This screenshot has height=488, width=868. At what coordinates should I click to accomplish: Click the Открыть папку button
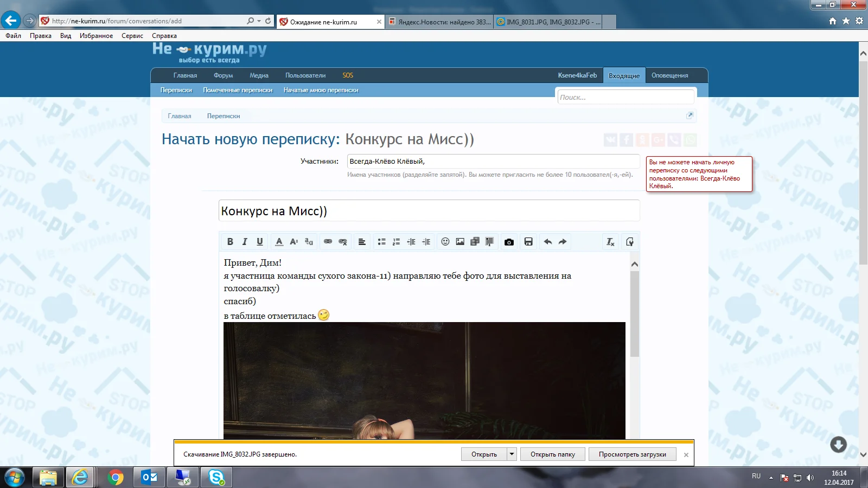(552, 454)
